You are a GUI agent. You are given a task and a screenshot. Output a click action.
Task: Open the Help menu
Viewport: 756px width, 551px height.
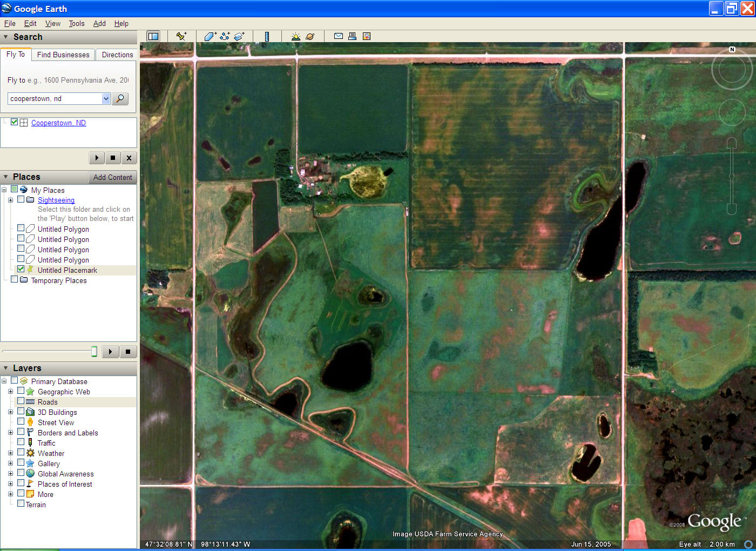pos(122,23)
